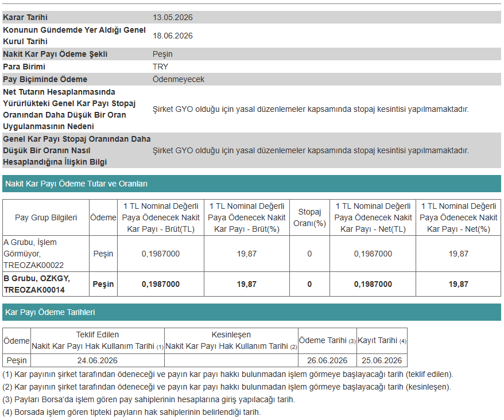Image resolution: width=504 pixels, height=420 pixels.
Task: Click 'Nakit Kar Payı Ödeme Tutar ve Oranları' header
Action: (251, 184)
